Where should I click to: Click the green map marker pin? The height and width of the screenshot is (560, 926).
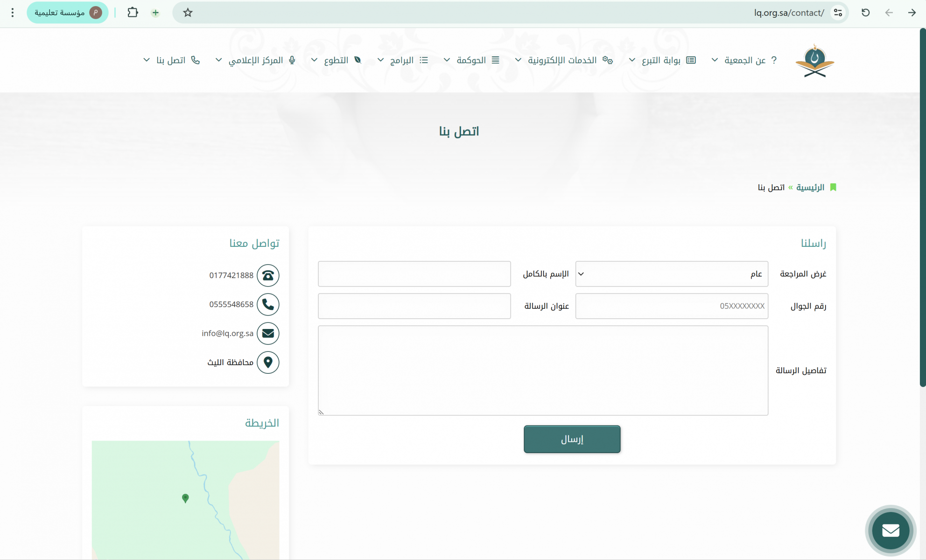(x=185, y=498)
